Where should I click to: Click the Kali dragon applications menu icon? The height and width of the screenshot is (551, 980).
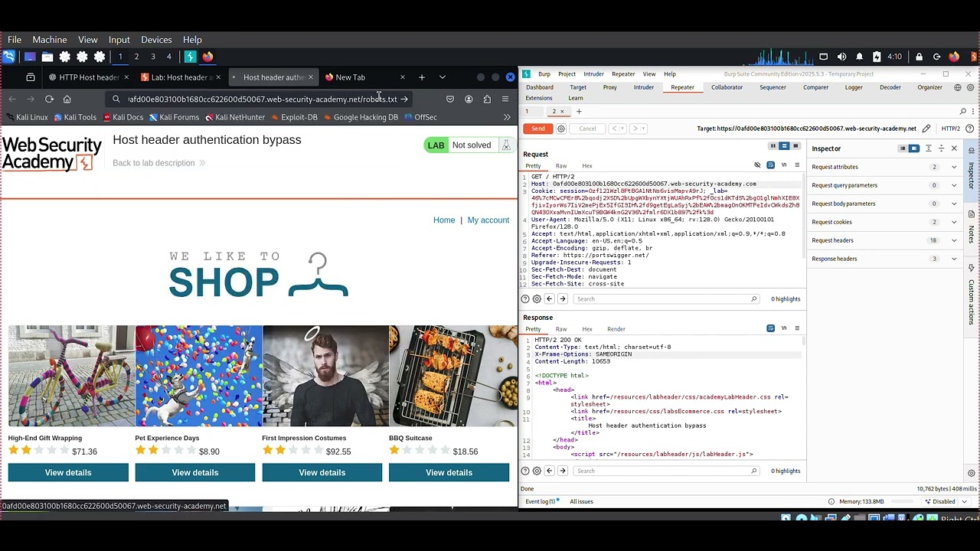pos(9,57)
